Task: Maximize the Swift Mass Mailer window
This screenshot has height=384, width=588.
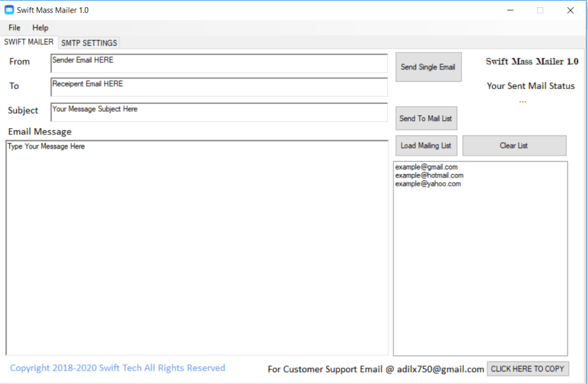Action: (x=540, y=10)
